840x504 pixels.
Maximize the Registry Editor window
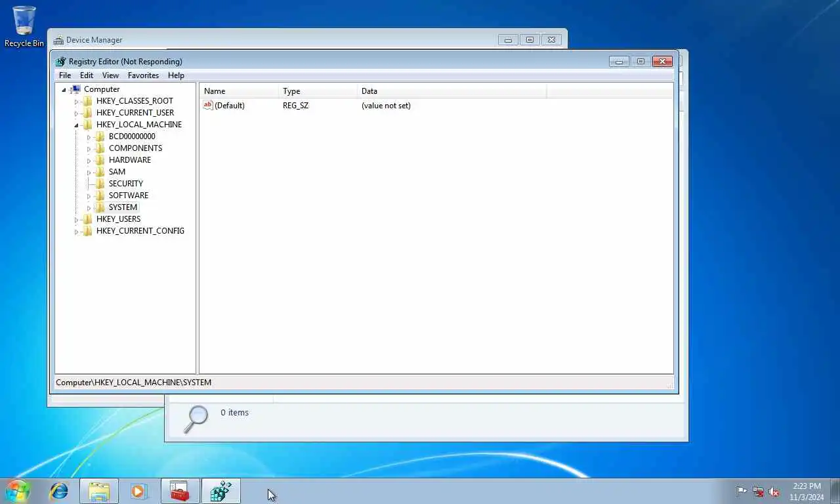(640, 62)
